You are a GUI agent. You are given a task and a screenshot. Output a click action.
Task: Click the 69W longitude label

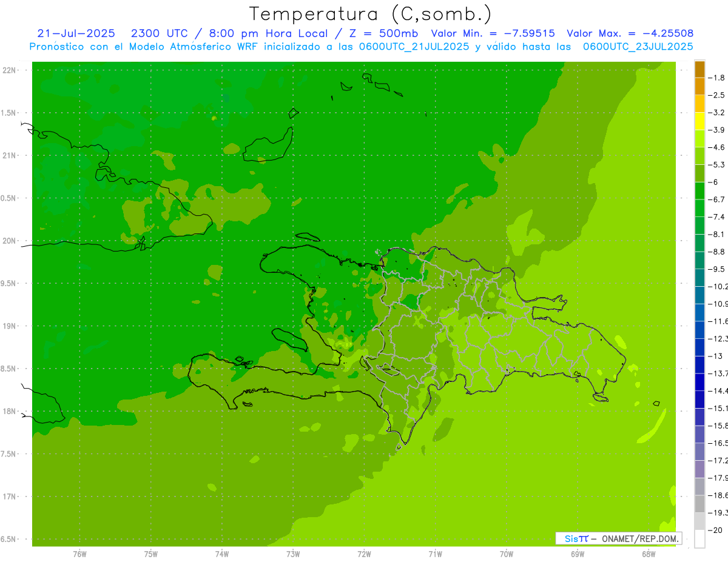[x=578, y=554]
